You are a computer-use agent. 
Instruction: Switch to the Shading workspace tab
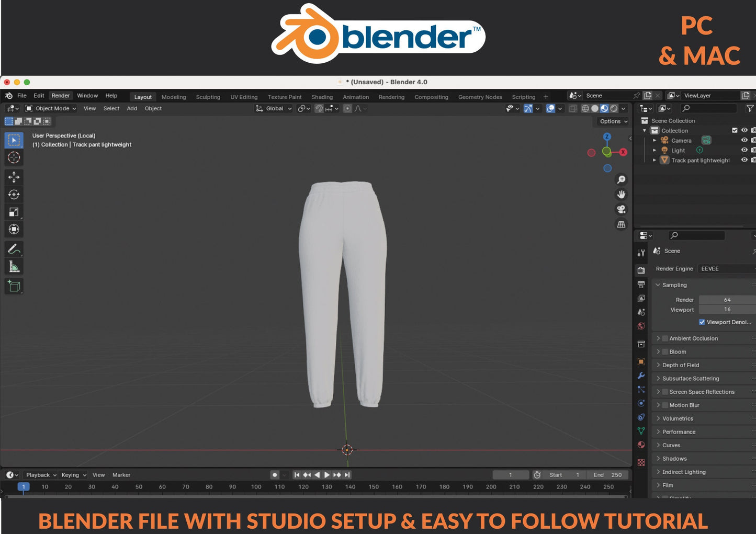click(x=322, y=97)
